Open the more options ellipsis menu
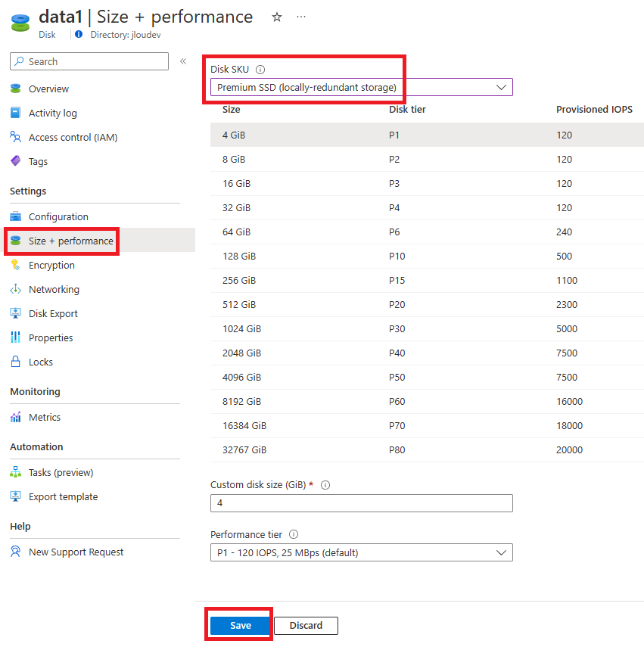This screenshot has height=650, width=644. [x=301, y=17]
